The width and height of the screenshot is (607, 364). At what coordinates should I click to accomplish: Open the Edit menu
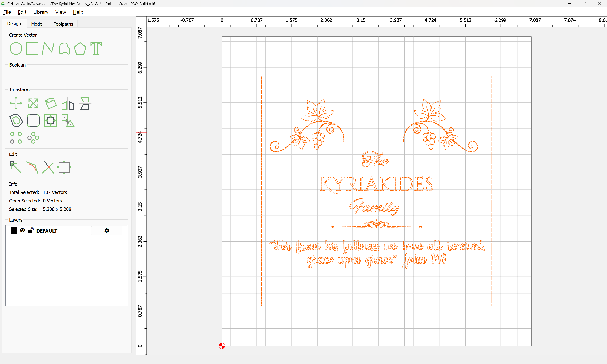(22, 12)
